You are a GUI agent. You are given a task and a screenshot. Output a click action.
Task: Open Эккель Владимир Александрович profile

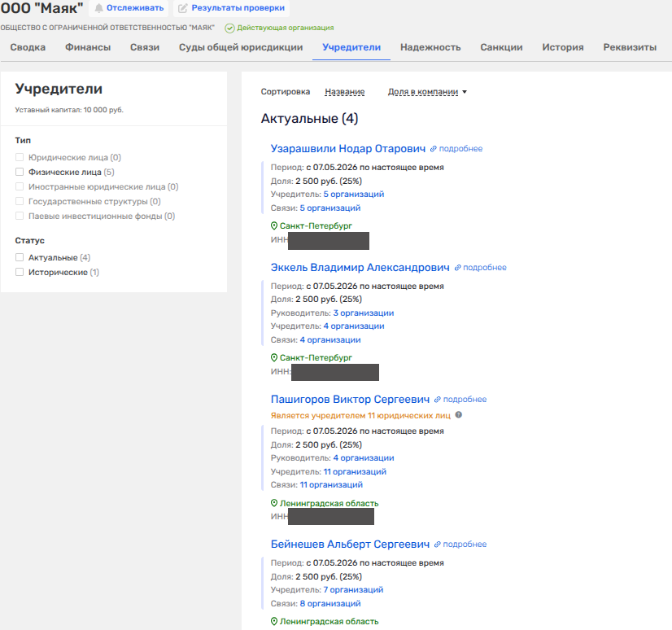(x=360, y=267)
